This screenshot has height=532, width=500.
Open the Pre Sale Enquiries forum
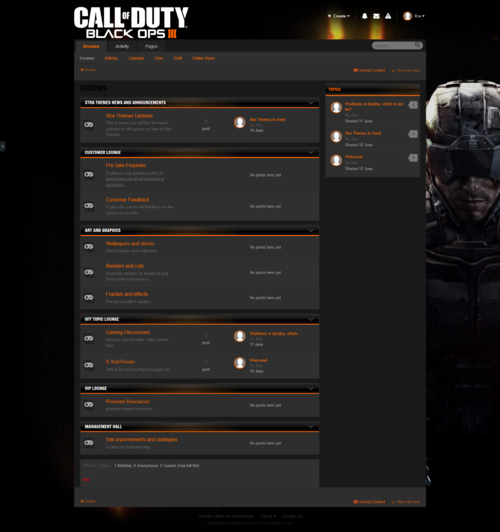point(126,165)
